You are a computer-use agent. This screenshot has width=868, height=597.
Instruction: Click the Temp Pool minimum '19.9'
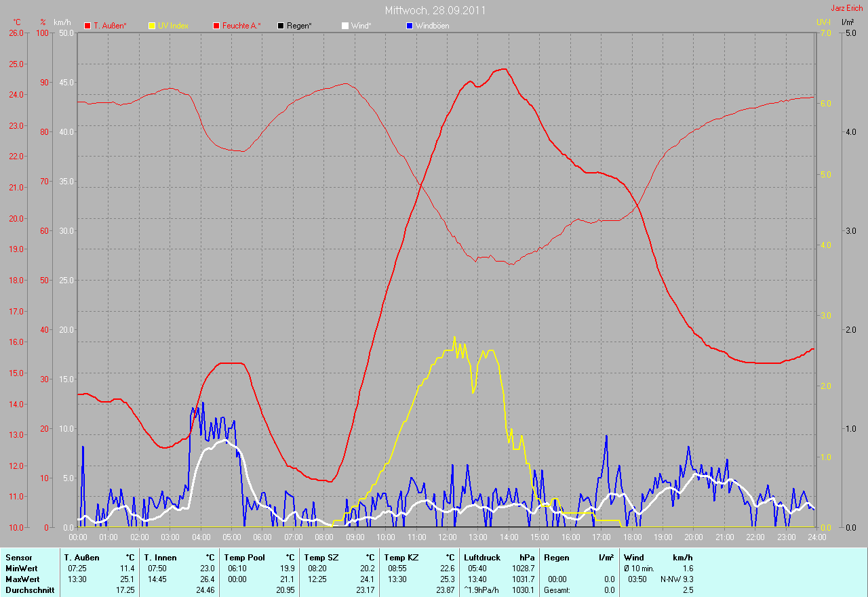287,568
